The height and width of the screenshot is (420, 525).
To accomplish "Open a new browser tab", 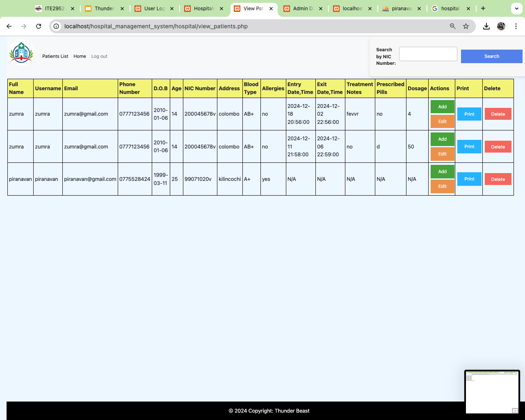I will click(x=483, y=8).
